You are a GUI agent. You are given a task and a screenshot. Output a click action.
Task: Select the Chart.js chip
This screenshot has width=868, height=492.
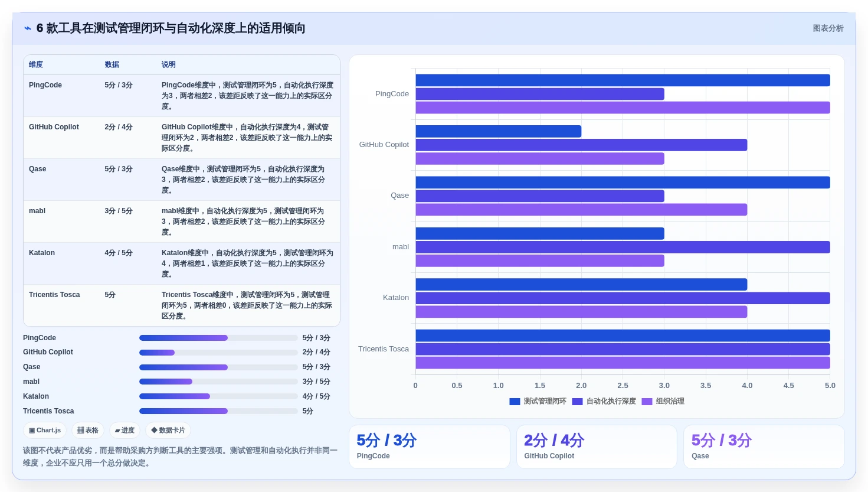coord(45,431)
